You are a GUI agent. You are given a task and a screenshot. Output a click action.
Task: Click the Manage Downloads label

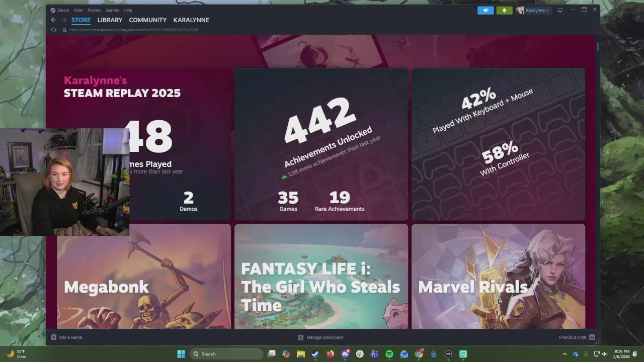point(325,337)
